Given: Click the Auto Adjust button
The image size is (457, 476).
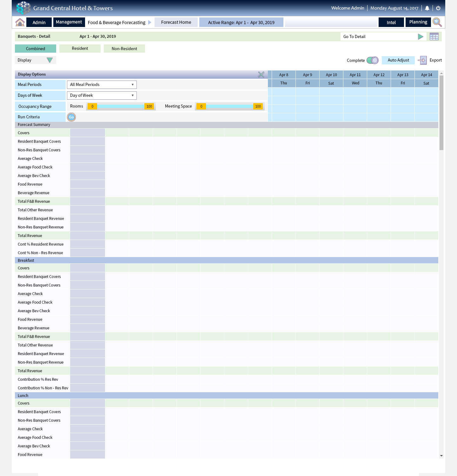Looking at the screenshot, I should [398, 60].
